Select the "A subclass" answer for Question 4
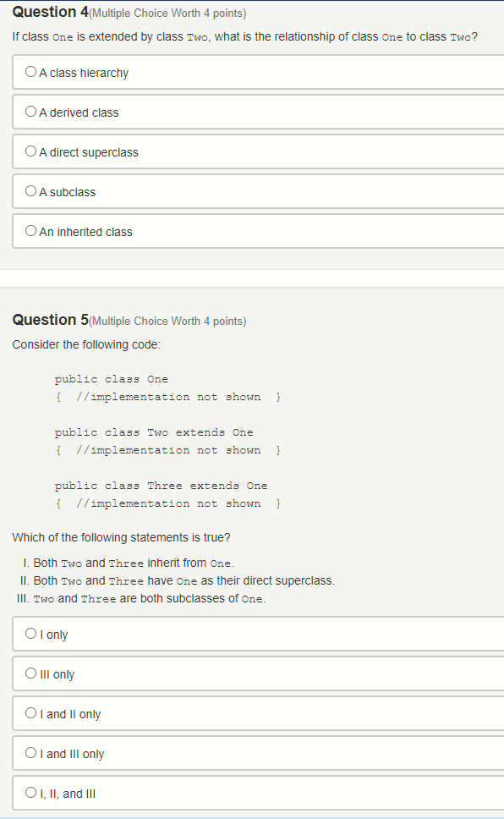 [30, 191]
